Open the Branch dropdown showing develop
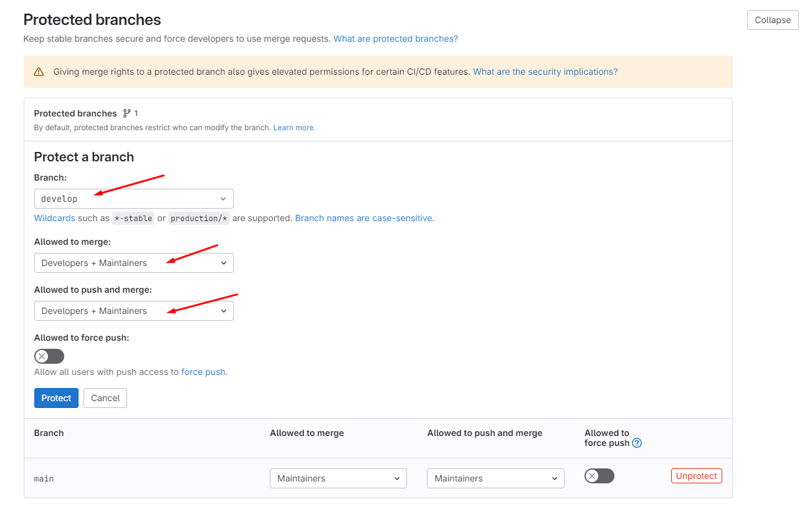The width and height of the screenshot is (812, 507). [133, 199]
